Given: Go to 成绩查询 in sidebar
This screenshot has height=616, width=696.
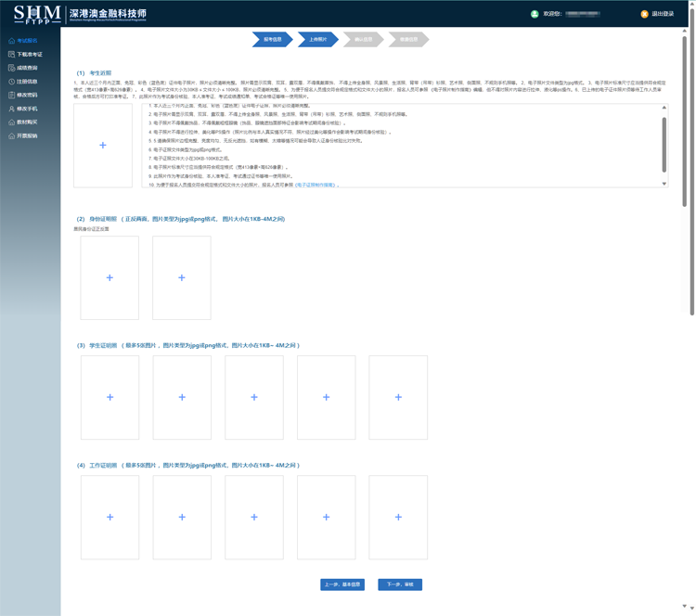Looking at the screenshot, I should coord(27,68).
